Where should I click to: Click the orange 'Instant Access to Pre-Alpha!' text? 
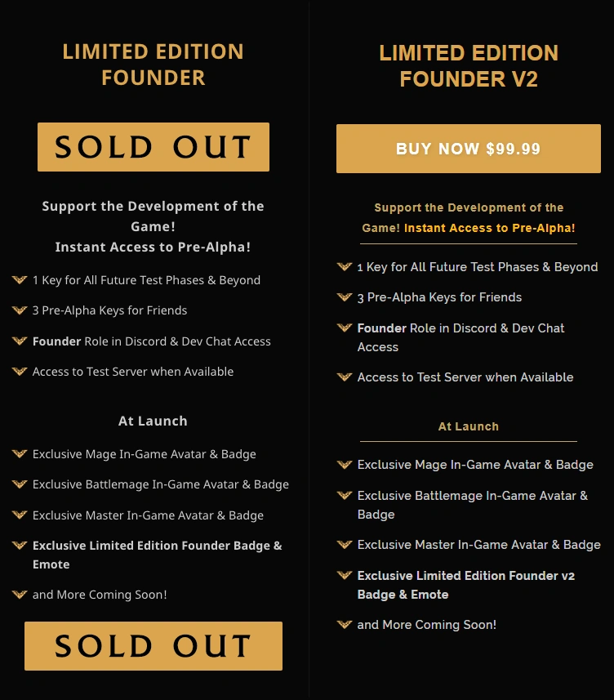pos(490,228)
